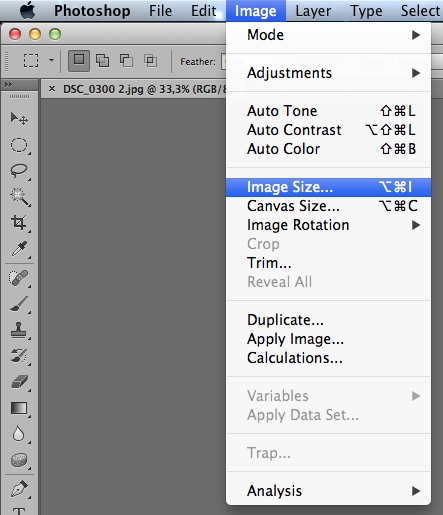This screenshot has height=515, width=443.
Task: Close the open Image menu
Action: (256, 11)
